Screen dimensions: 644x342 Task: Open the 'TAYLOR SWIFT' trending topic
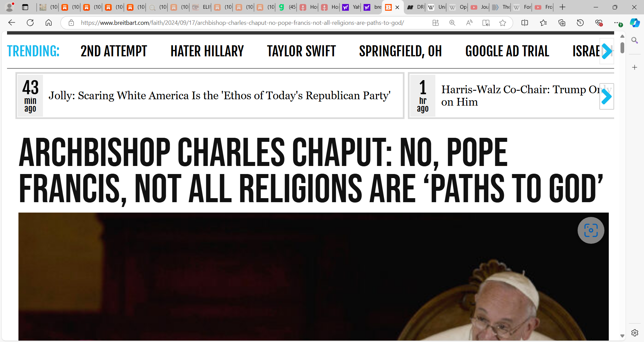(301, 51)
